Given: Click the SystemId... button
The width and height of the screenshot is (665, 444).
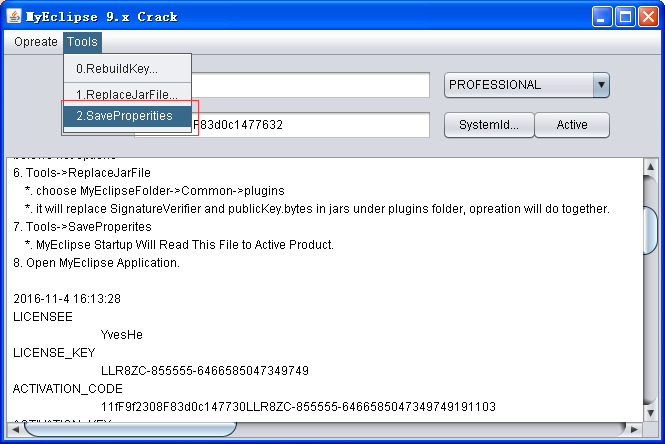Looking at the screenshot, I should (489, 125).
